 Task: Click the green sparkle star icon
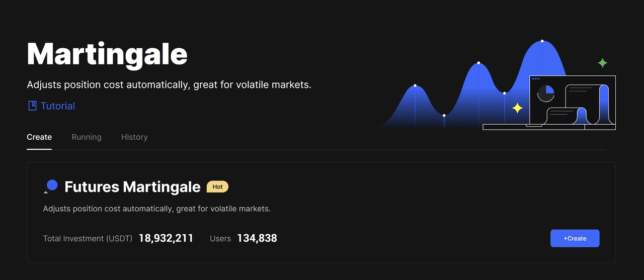[602, 63]
